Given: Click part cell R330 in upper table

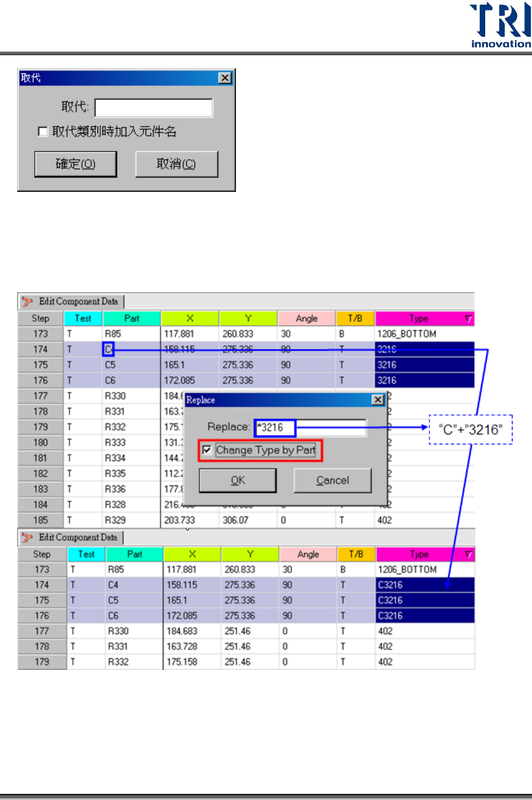Looking at the screenshot, I should [131, 396].
